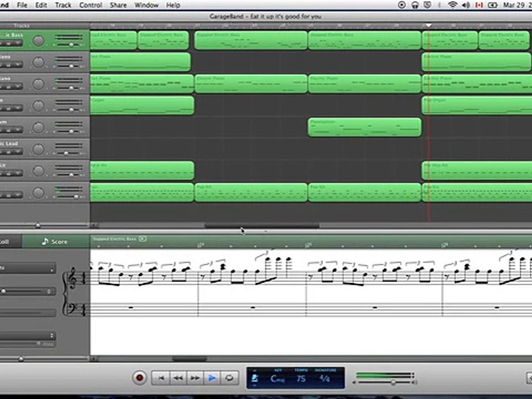Screen dimensions: 532x399
Task: Click the Canadian flag input menu icon
Action: (x=479, y=5)
